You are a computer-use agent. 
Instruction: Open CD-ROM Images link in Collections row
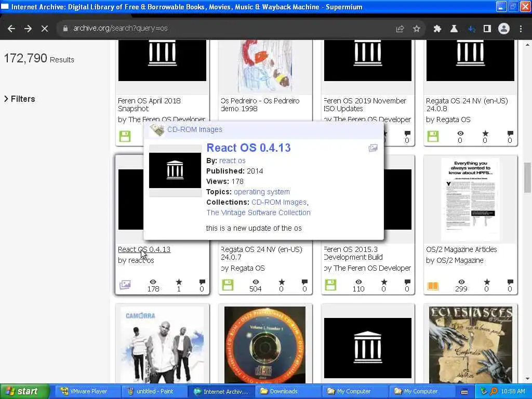pos(279,202)
